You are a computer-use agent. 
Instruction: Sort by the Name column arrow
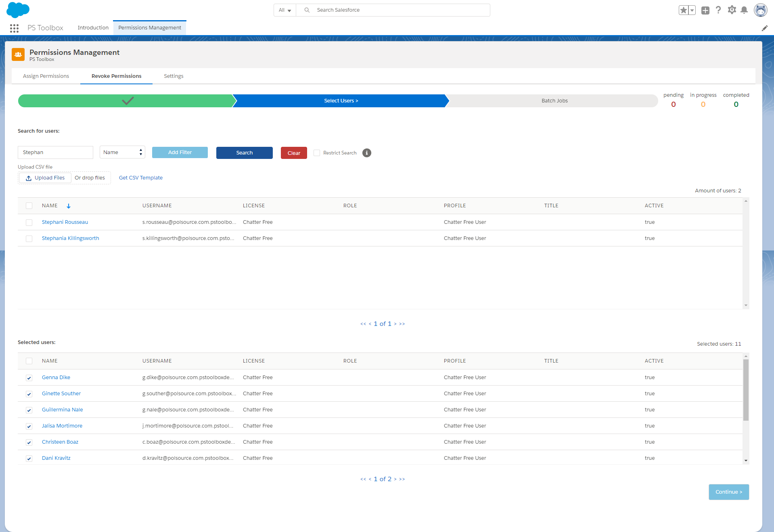pos(69,206)
